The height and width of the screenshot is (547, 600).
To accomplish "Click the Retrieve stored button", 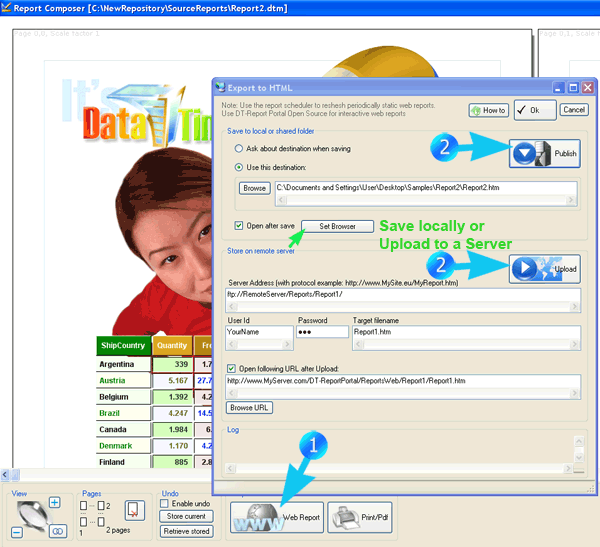I will click(x=186, y=531).
